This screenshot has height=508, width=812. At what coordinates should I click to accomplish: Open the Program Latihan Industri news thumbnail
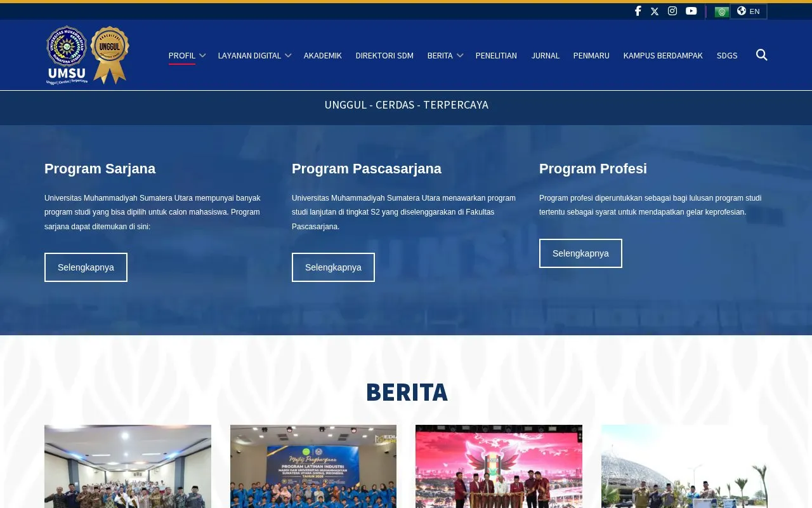coord(313,466)
